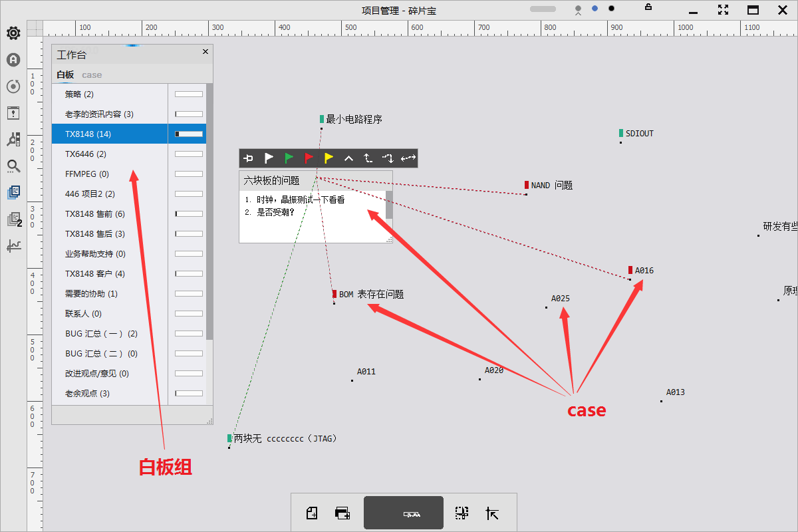Switch to the case tab
This screenshot has height=532, width=798.
point(92,74)
